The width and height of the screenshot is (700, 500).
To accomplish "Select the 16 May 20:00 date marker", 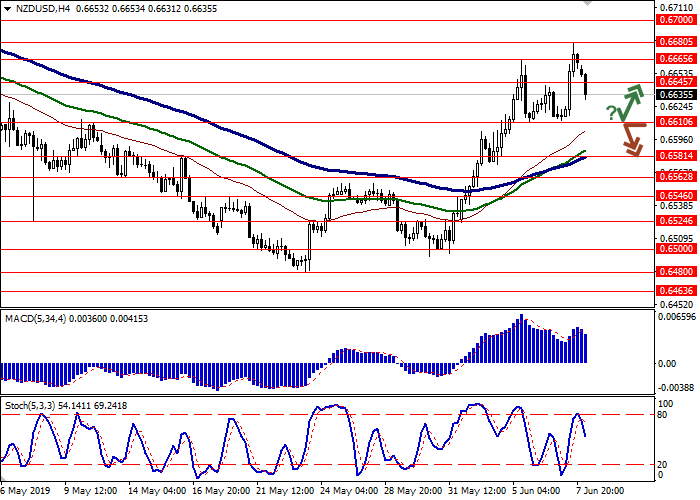I will (x=219, y=492).
